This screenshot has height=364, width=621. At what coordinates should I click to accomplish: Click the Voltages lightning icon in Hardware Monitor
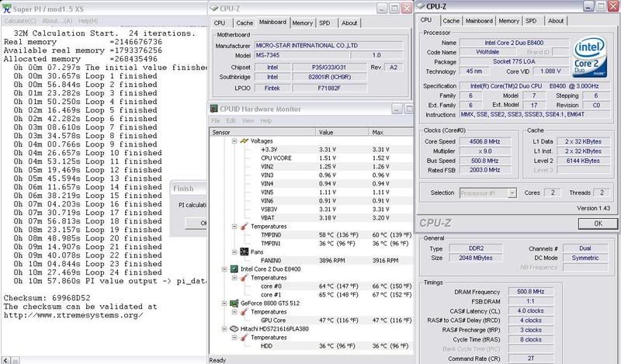click(x=245, y=140)
